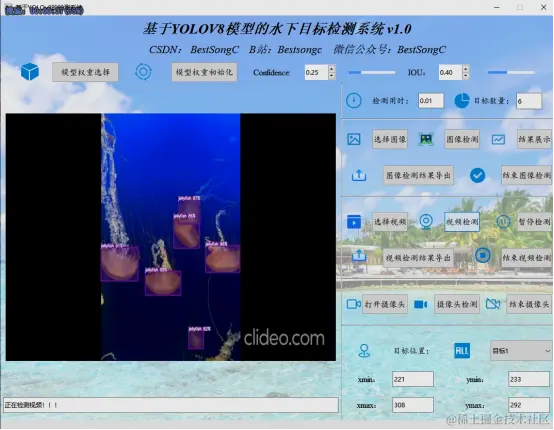This screenshot has width=554, height=430.
Task: Decrease IOU with spinner down arrow
Action: pyautogui.click(x=466, y=76)
